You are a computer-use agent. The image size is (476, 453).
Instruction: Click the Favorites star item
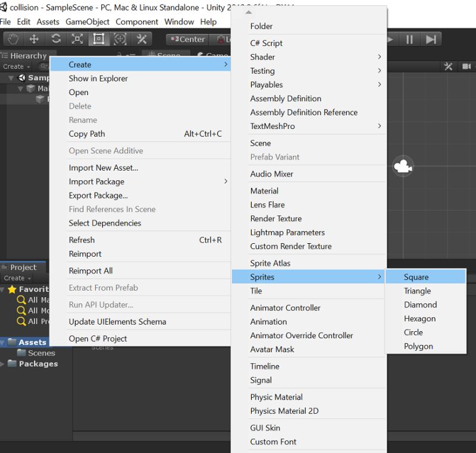click(x=28, y=290)
